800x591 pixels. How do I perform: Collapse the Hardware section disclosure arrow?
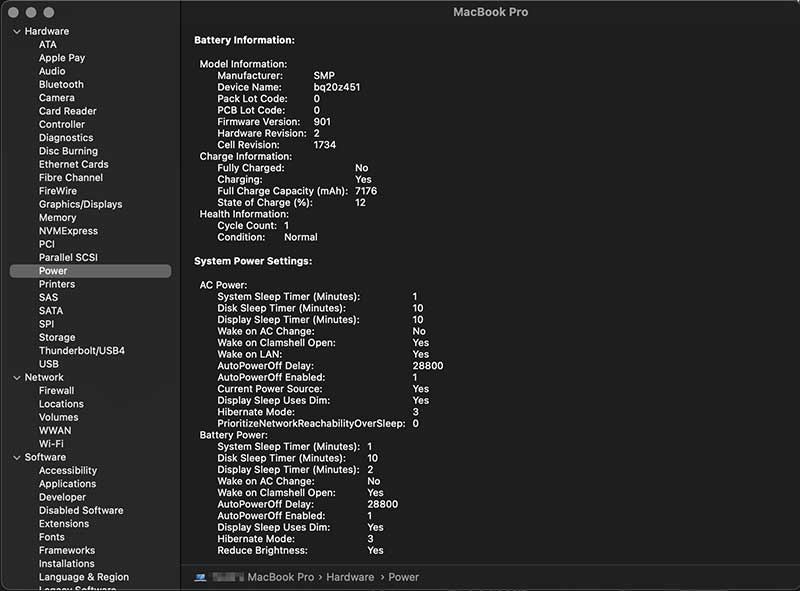coord(16,31)
